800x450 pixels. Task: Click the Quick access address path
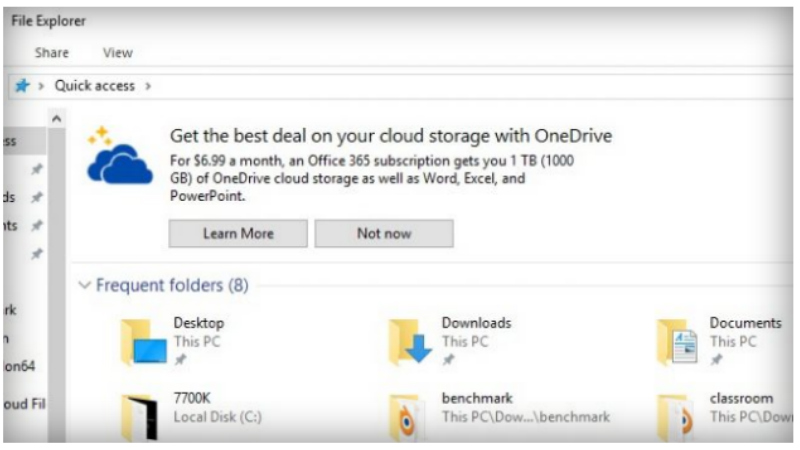point(94,86)
